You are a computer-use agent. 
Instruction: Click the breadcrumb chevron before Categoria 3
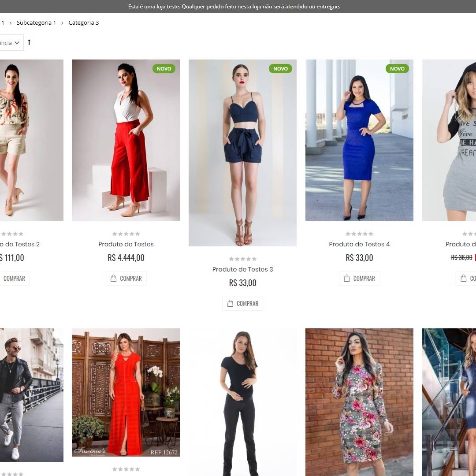[62, 23]
